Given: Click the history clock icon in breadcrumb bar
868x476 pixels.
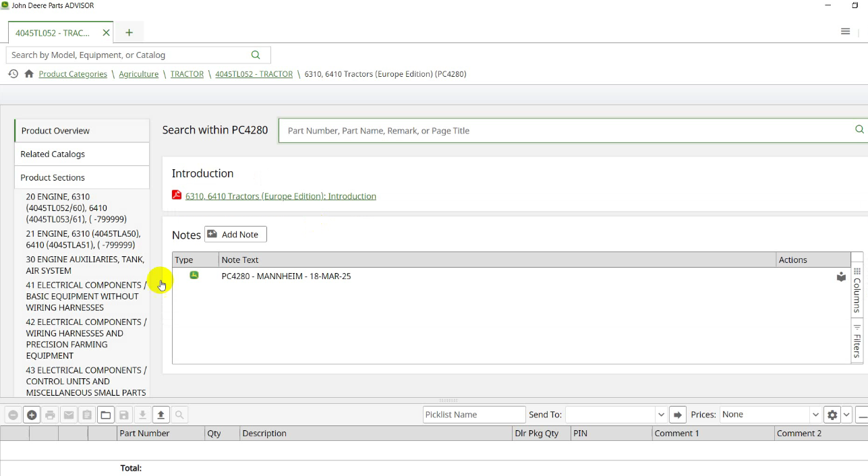Looking at the screenshot, I should (13, 74).
